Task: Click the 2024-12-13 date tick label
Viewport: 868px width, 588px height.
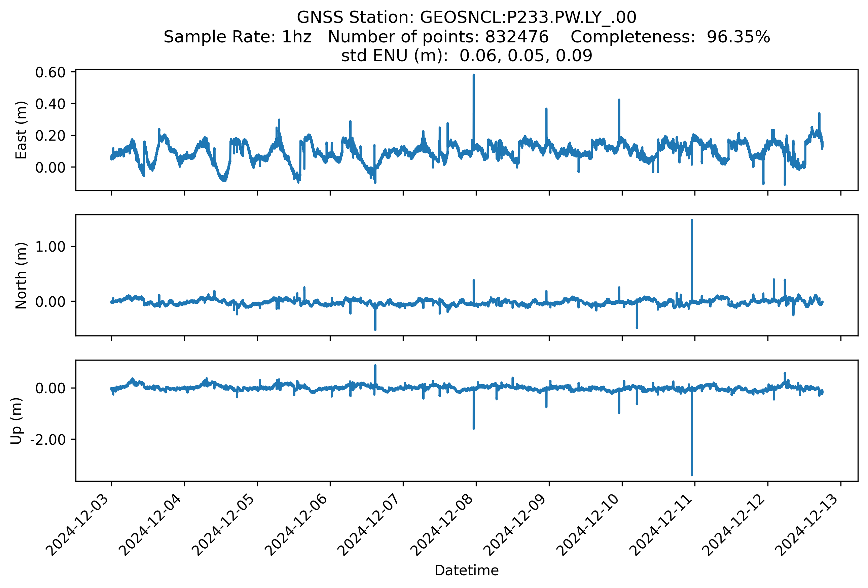Action: [x=809, y=524]
